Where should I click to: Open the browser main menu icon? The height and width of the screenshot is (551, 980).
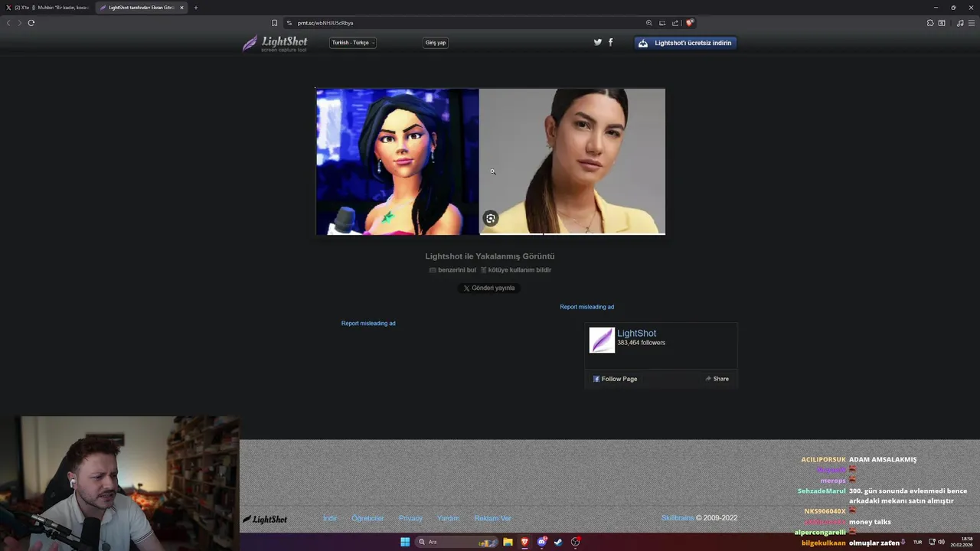[972, 23]
